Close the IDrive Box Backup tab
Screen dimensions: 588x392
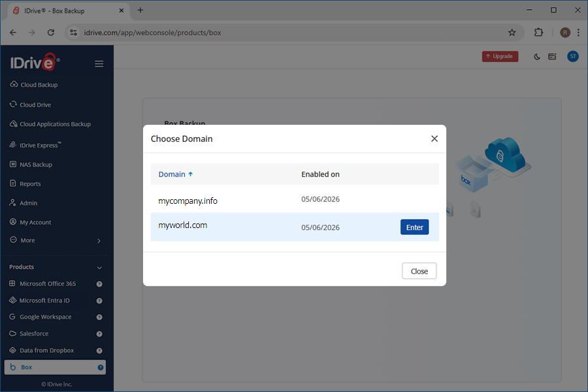(121, 11)
